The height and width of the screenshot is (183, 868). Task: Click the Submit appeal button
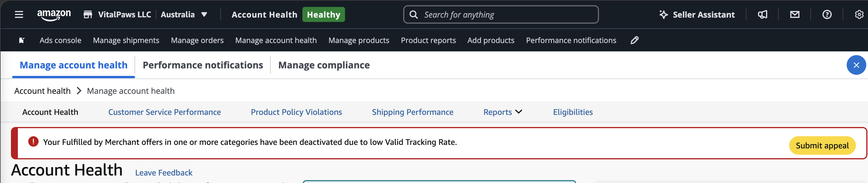pyautogui.click(x=822, y=145)
